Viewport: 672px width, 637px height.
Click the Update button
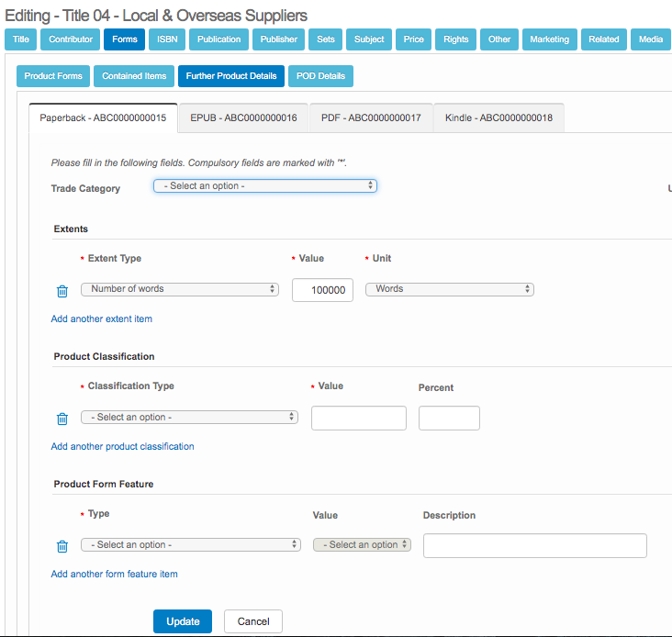click(183, 621)
